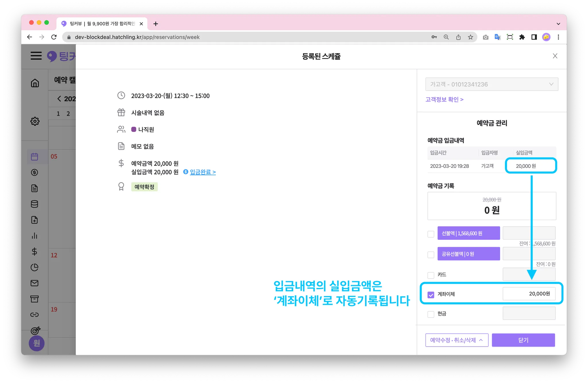Click the 닫기 button
The width and height of the screenshot is (588, 383).
(x=523, y=340)
